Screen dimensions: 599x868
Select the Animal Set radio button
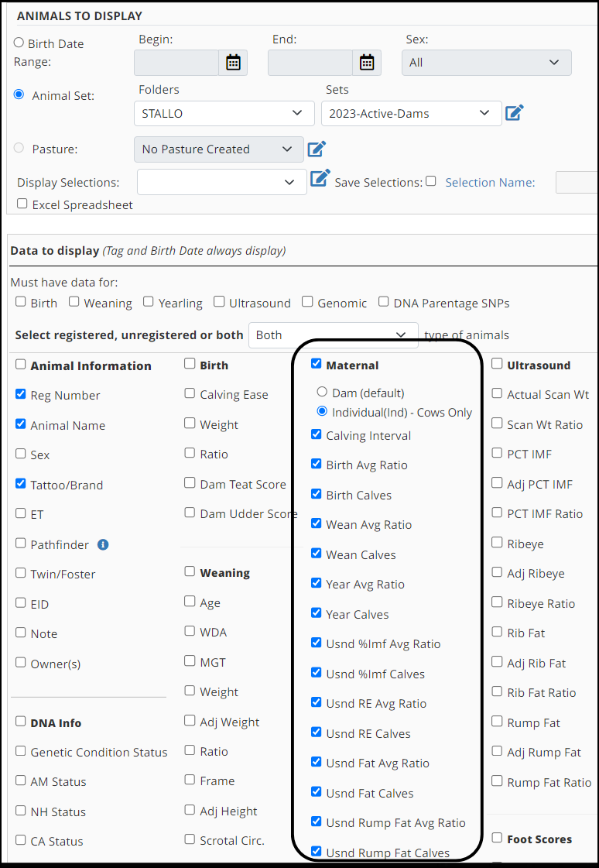pos(19,94)
